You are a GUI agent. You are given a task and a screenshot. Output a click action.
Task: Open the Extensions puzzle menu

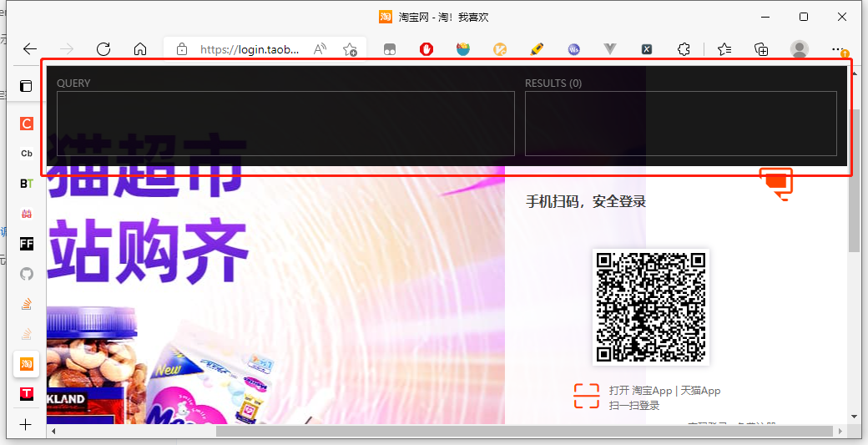click(684, 49)
